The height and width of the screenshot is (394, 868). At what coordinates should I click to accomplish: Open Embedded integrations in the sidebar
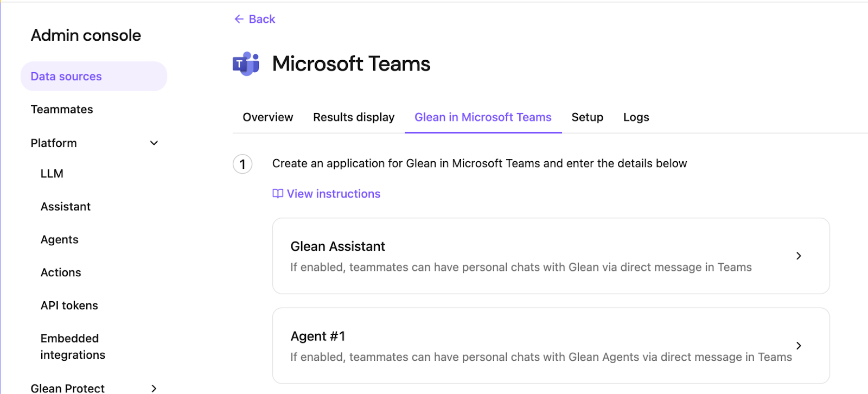click(73, 347)
